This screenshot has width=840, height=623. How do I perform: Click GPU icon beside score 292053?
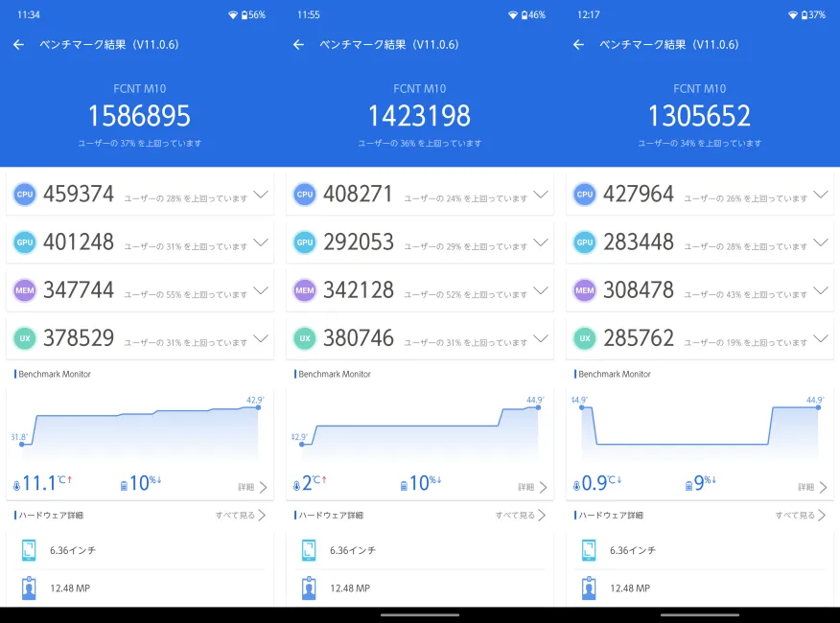[x=305, y=242]
